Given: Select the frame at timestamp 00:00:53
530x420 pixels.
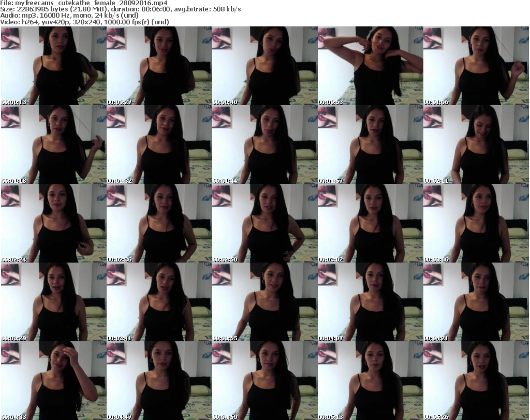Looking at the screenshot, I should pos(371,66).
